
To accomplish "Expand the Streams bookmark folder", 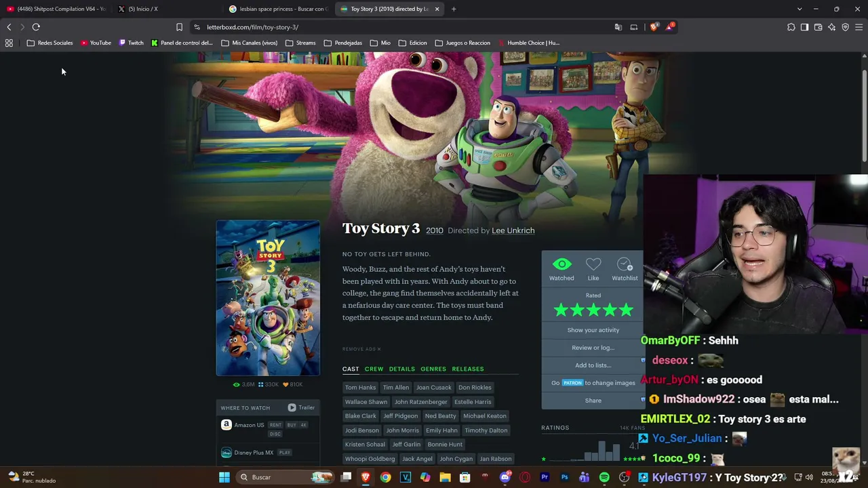I will pyautogui.click(x=300, y=43).
